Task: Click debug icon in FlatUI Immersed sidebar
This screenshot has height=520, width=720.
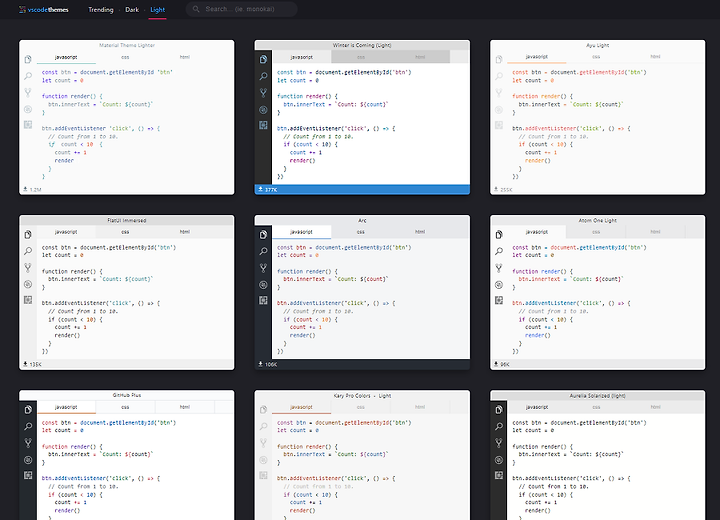Action: pyautogui.click(x=28, y=284)
